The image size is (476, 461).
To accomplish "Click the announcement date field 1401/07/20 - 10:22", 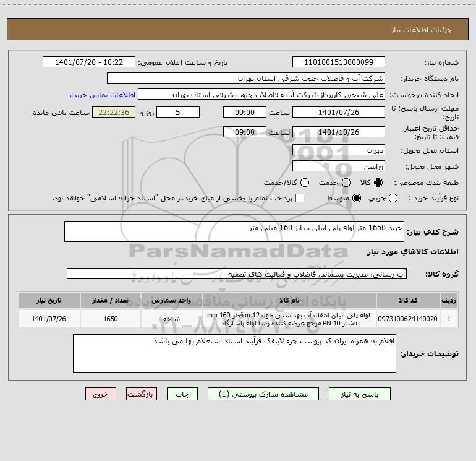I will coord(89,62).
